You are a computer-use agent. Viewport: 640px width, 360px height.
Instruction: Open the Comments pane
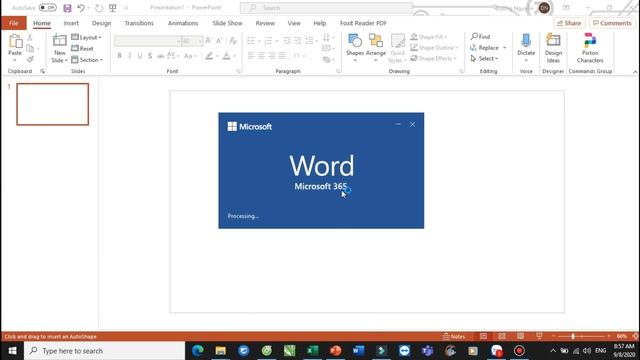coord(612,23)
